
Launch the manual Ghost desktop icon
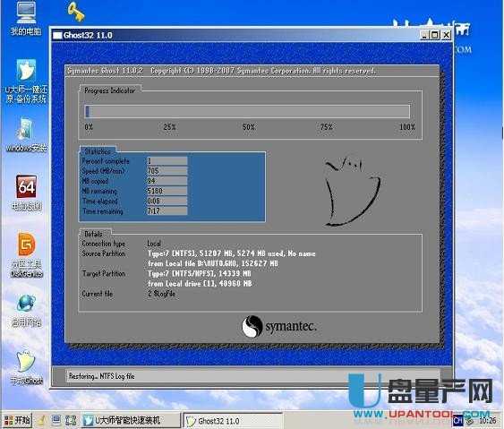(26, 368)
